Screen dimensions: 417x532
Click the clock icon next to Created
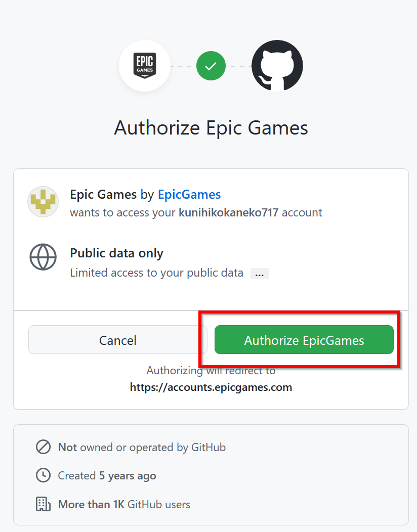point(43,475)
